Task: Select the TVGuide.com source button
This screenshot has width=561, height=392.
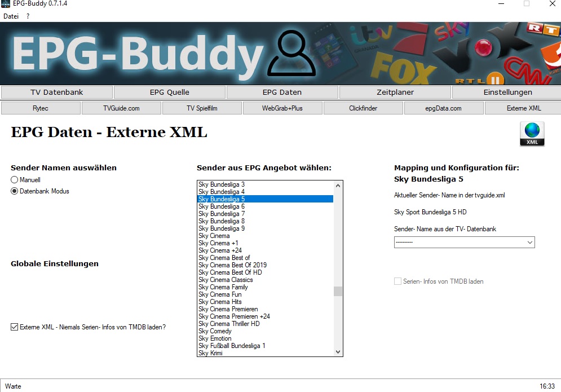Action: point(121,108)
